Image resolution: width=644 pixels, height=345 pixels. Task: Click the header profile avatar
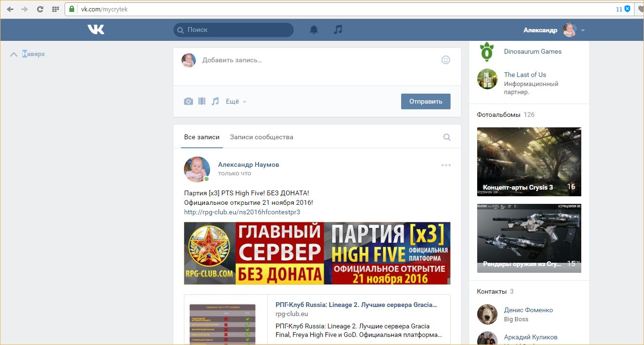click(x=569, y=30)
